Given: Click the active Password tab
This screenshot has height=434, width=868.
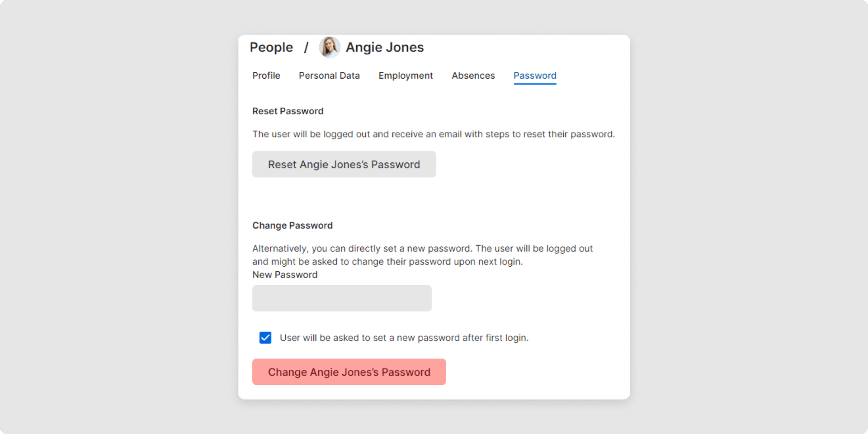Looking at the screenshot, I should (x=535, y=75).
